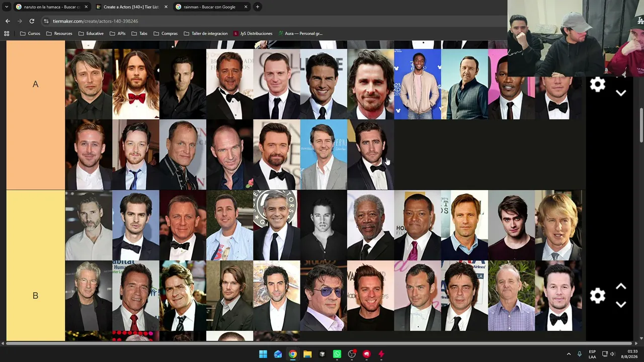Open the tab search dropdown
Screen dimensions: 644x362
pyautogui.click(x=7, y=7)
